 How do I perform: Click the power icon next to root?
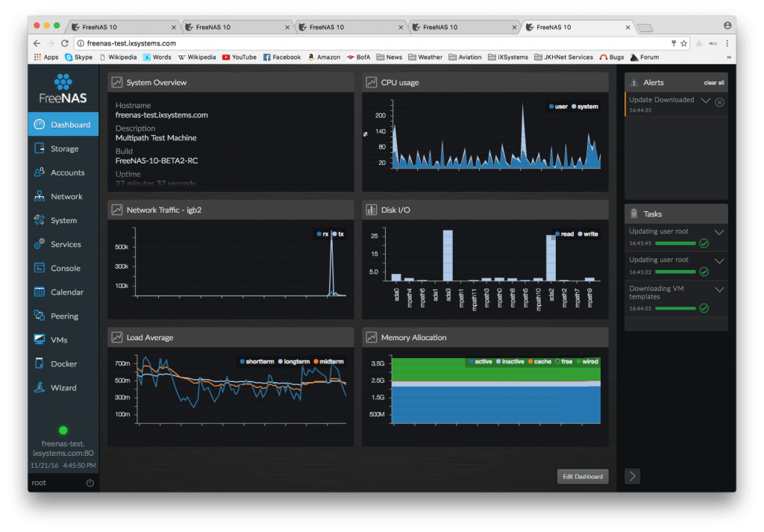click(90, 483)
